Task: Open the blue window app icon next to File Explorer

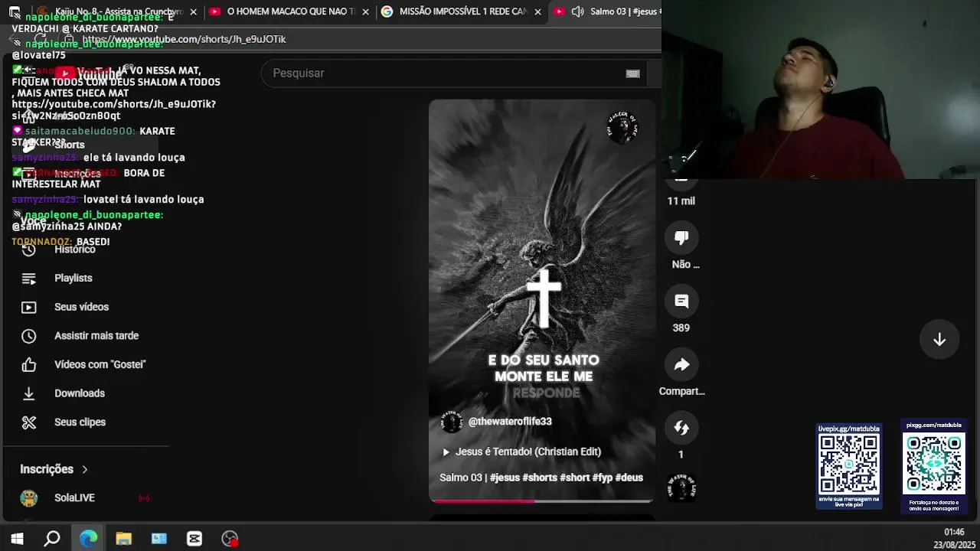Action: click(159, 539)
